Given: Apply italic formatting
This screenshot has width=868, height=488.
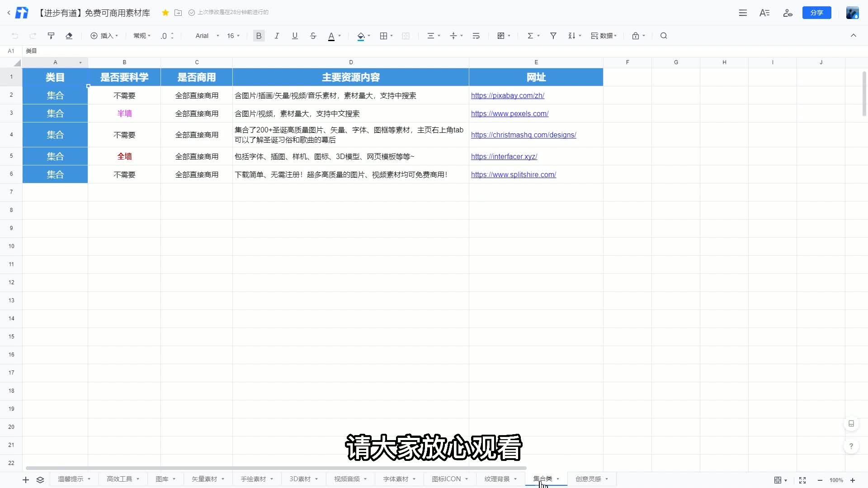Looking at the screenshot, I should [277, 36].
